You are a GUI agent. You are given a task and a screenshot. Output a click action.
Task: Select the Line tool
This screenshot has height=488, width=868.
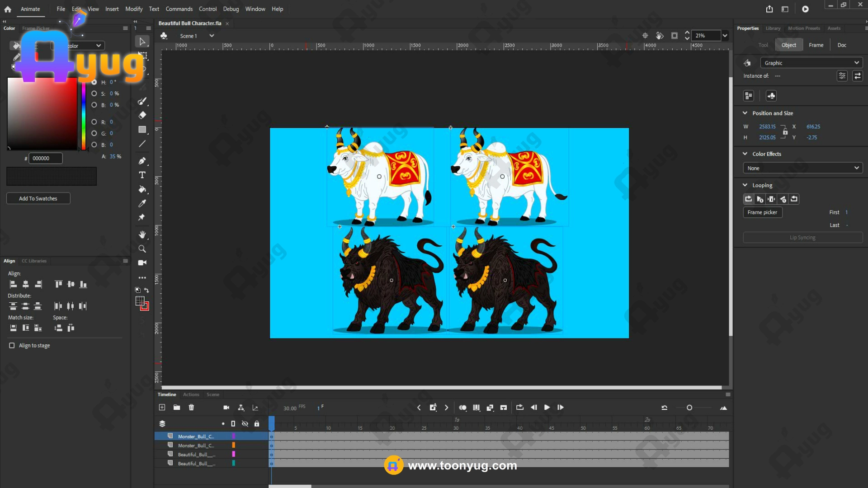point(142,144)
